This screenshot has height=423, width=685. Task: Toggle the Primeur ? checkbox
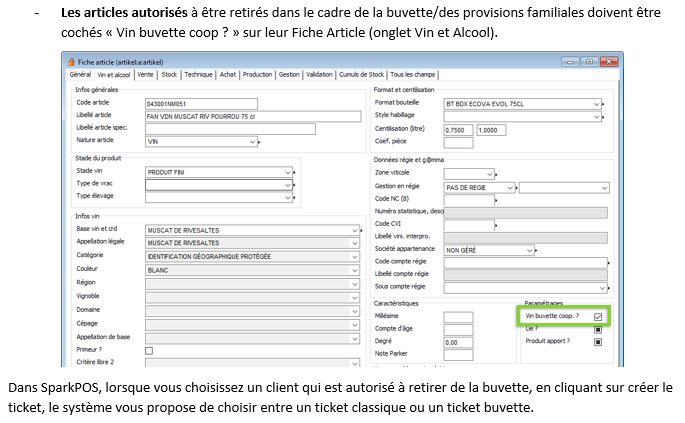point(149,350)
